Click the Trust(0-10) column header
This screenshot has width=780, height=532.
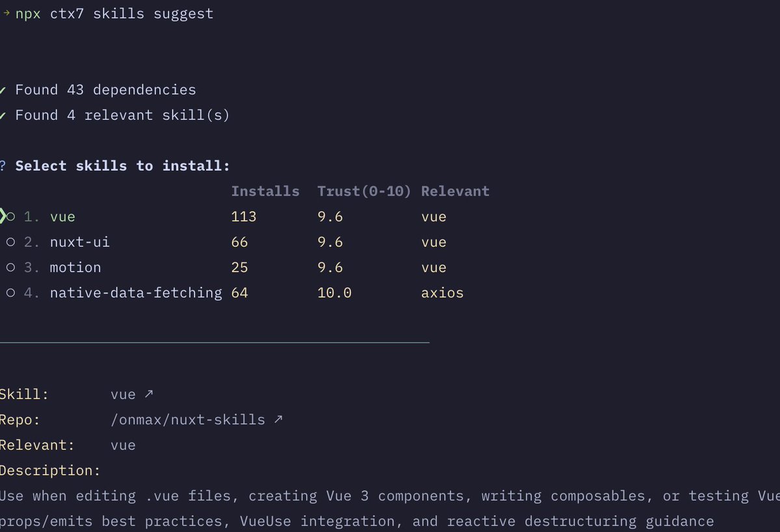pos(364,191)
